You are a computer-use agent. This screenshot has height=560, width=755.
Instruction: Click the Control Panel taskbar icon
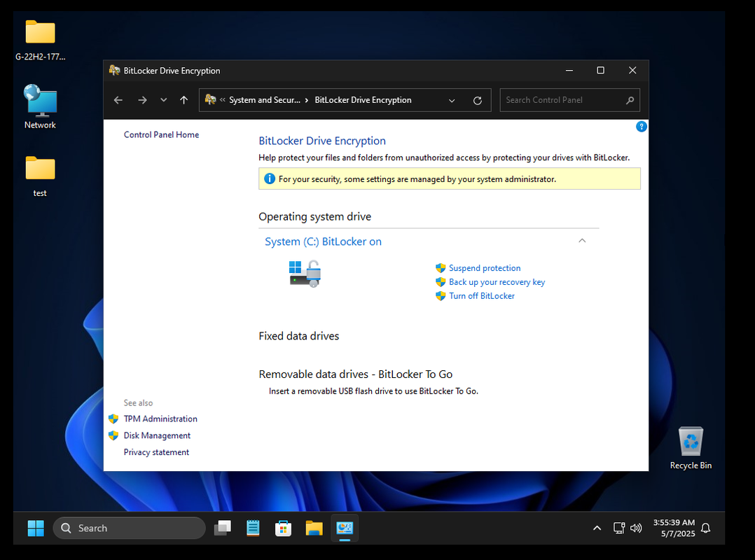point(345,528)
